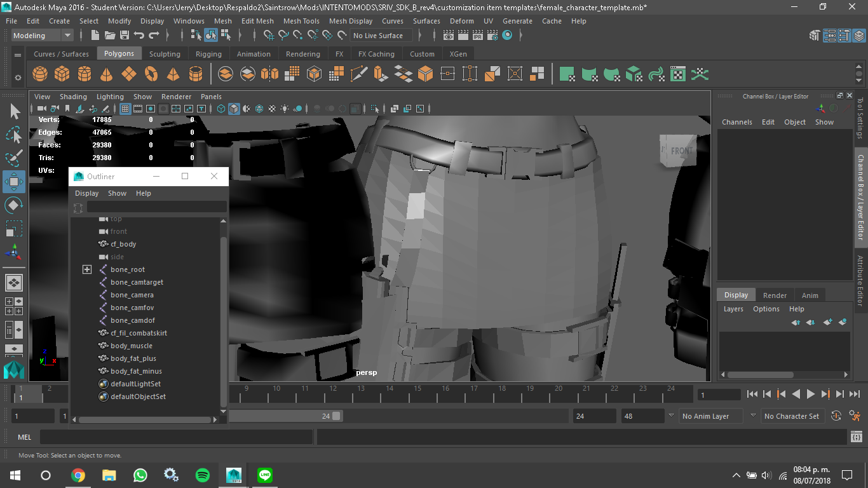Viewport: 868px width, 488px height.
Task: Click the Mirror geometry shelf icon
Action: (x=269, y=74)
